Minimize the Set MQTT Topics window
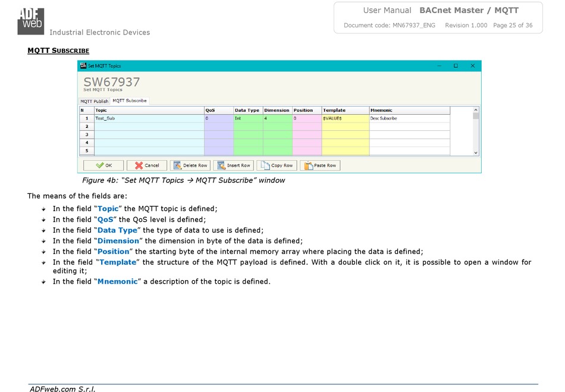 [440, 66]
